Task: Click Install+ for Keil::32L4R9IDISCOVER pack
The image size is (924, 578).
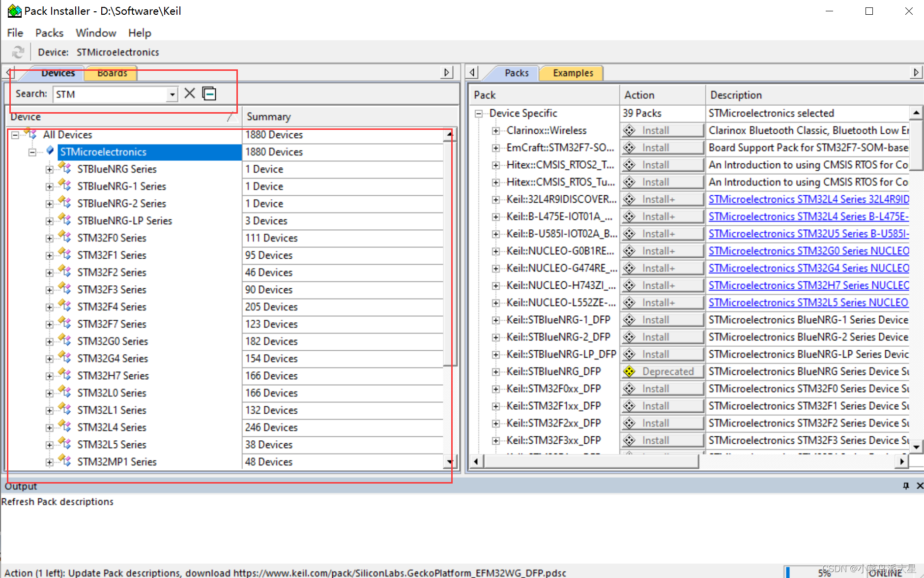Action: (663, 199)
